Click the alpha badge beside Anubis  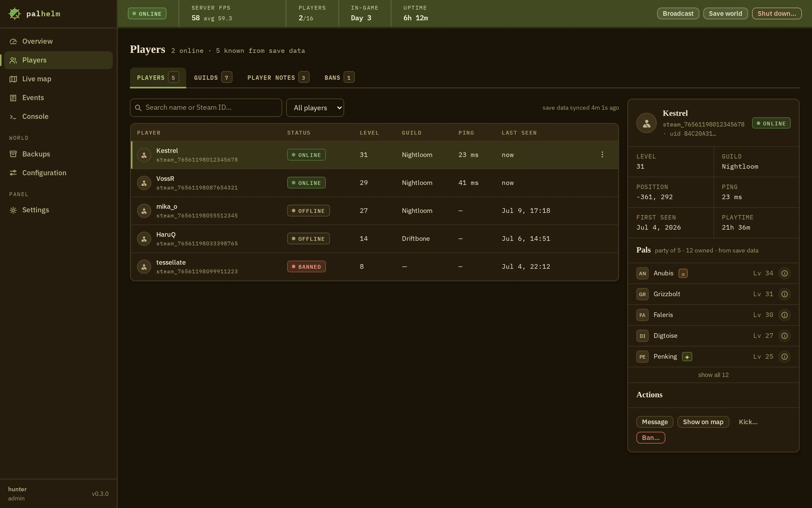point(683,274)
